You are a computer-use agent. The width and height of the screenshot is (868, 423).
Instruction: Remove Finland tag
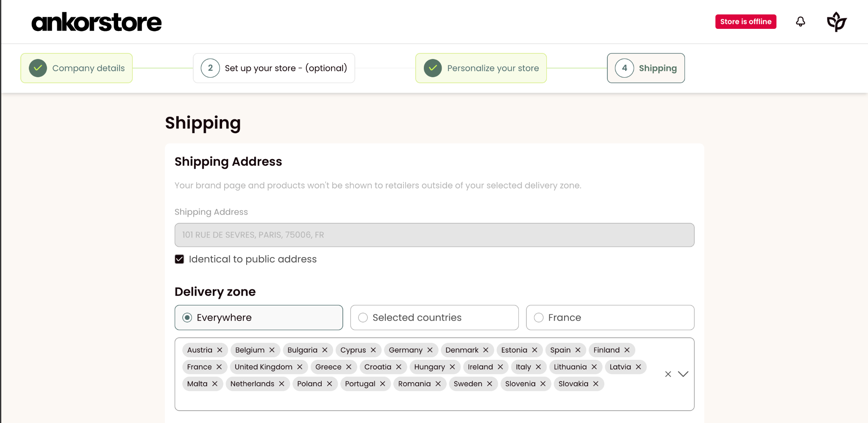627,350
